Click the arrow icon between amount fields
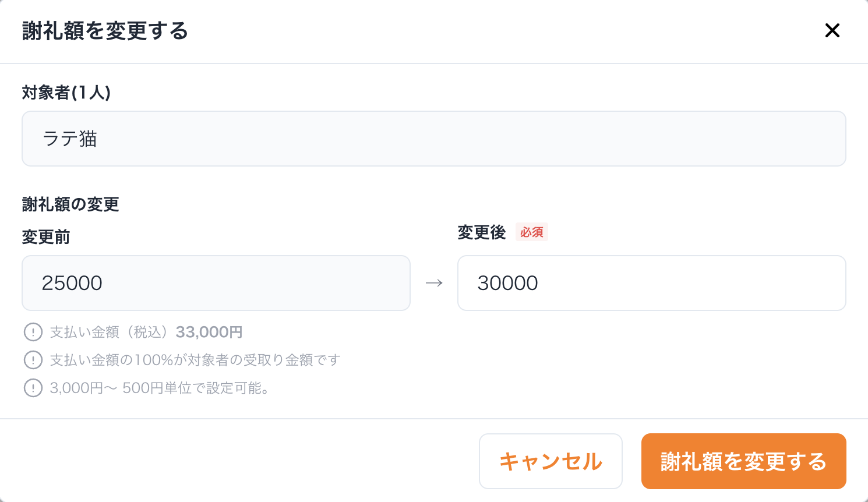The image size is (868, 502). (434, 283)
